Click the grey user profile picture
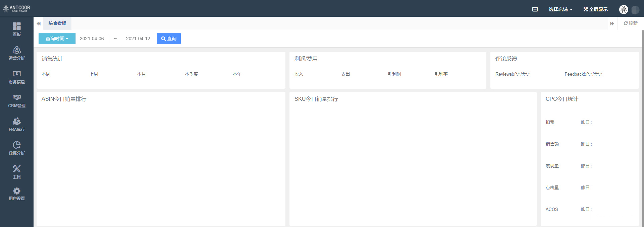This screenshot has width=644, height=227. tap(635, 10)
